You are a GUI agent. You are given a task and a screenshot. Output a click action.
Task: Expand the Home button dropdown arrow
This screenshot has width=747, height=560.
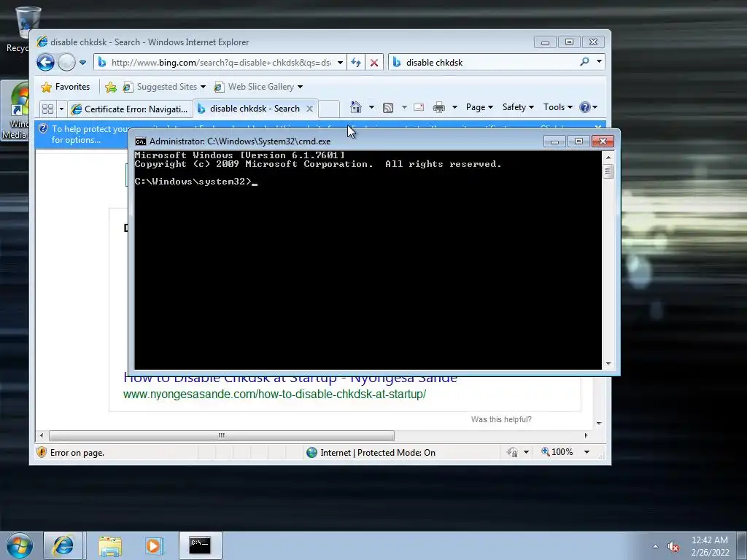pos(371,107)
